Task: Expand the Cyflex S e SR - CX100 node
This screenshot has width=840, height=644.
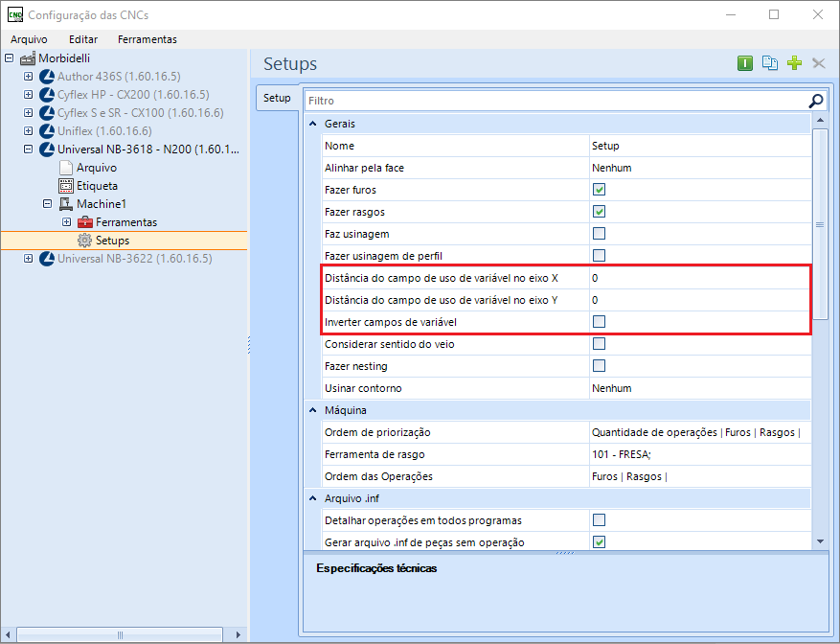Action: (x=29, y=113)
